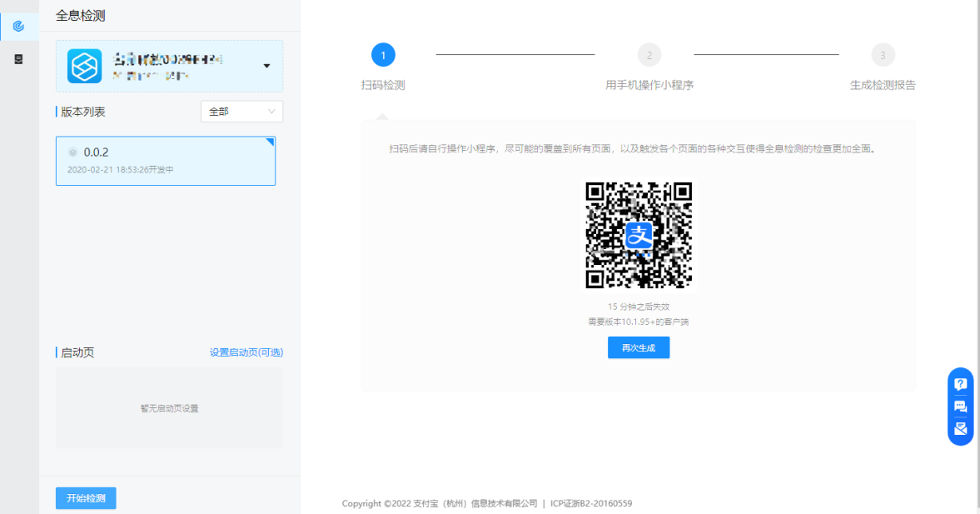Click 设置启动页(可选) link

[x=246, y=352]
